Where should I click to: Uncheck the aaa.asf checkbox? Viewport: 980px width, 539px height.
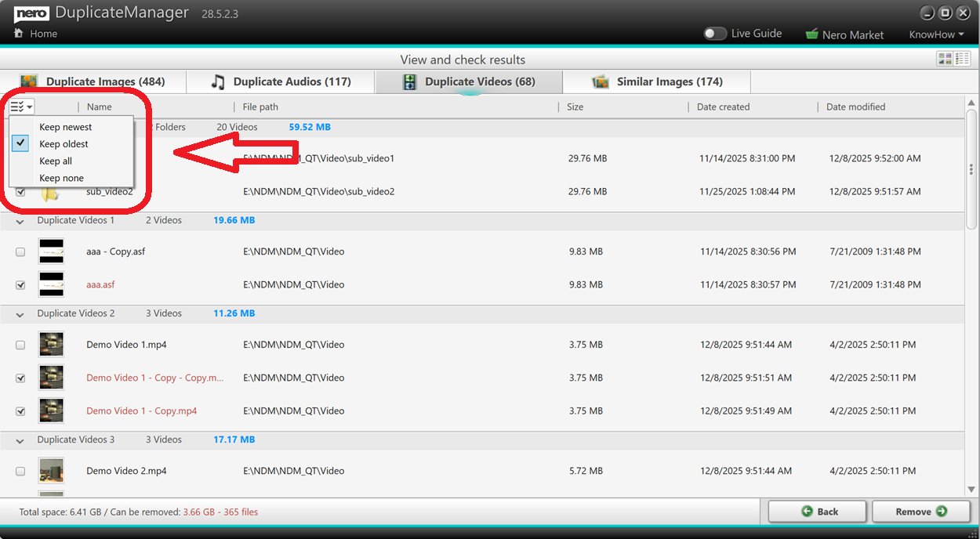[20, 285]
